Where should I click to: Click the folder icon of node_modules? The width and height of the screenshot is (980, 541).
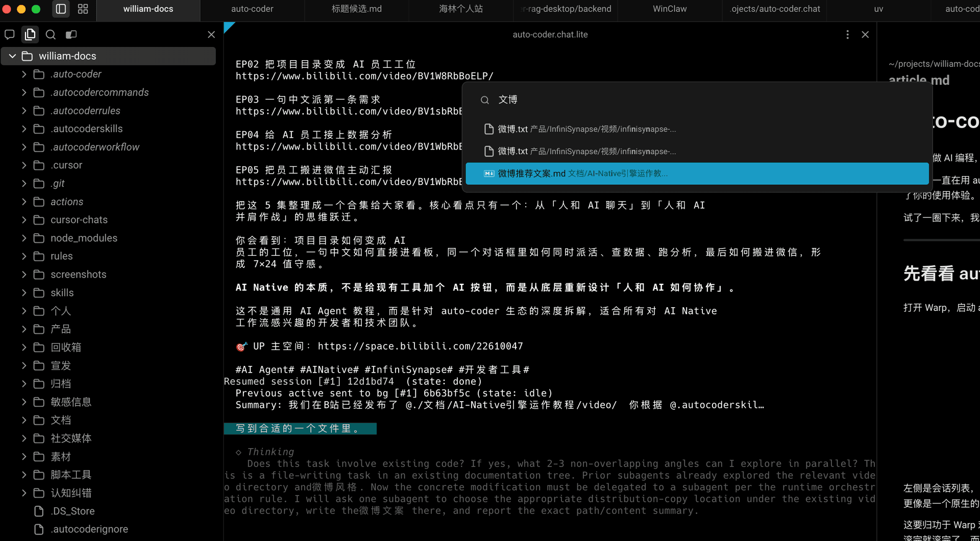pos(39,238)
